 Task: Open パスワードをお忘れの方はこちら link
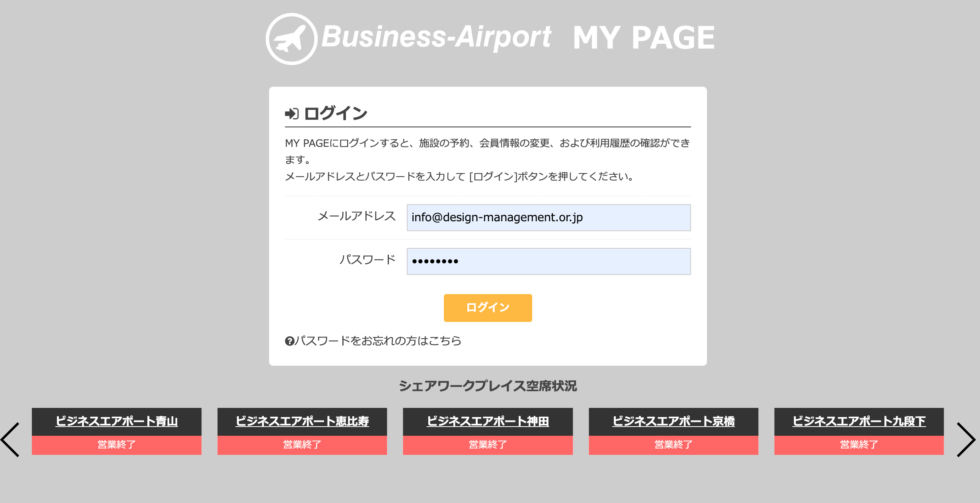(x=378, y=341)
